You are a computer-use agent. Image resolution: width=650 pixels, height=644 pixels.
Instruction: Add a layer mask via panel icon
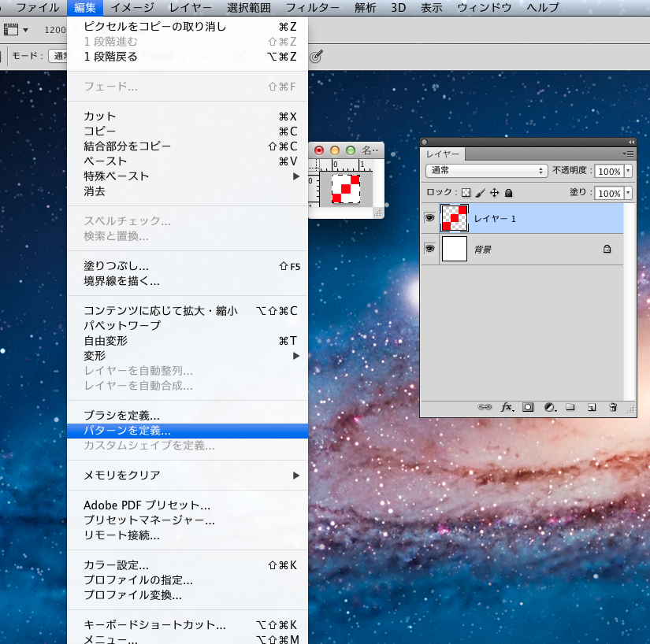point(528,407)
